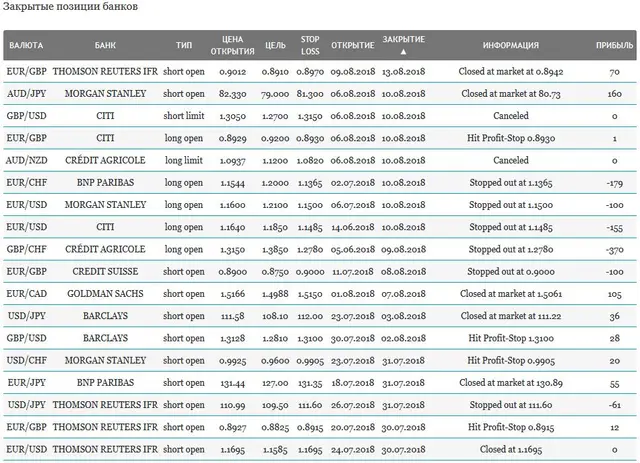Click profit value 105
Viewport: 640px width, 463px height.
tap(614, 294)
